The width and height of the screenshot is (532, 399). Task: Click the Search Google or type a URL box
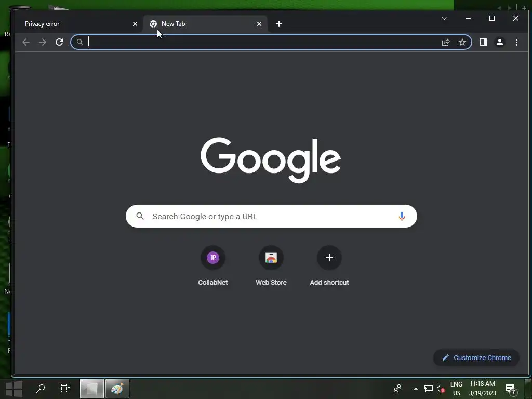(271, 216)
